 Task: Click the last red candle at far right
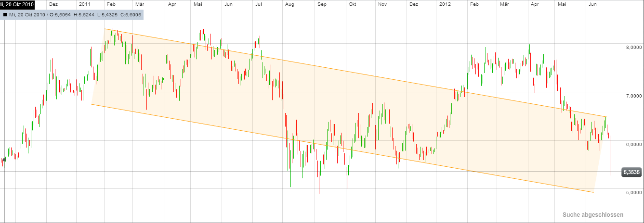coord(610,156)
